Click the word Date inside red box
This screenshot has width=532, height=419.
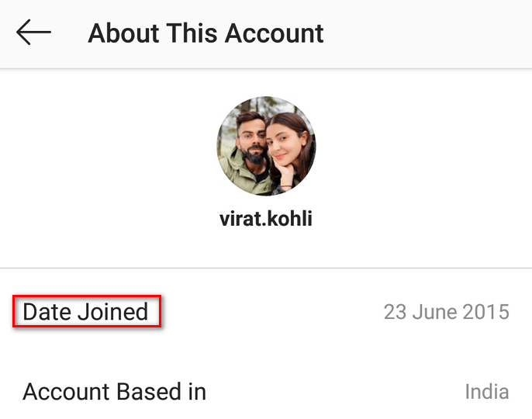tap(47, 312)
